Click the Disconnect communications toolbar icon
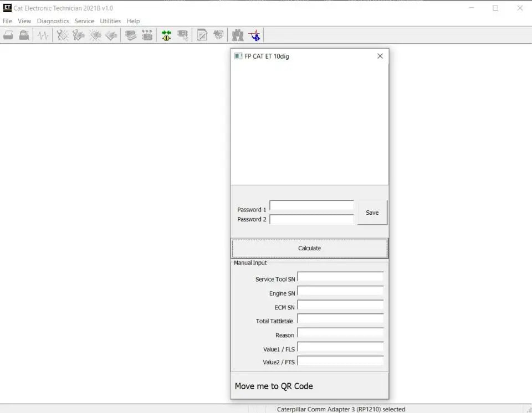Viewport: 532px width, 413px height. tap(182, 34)
